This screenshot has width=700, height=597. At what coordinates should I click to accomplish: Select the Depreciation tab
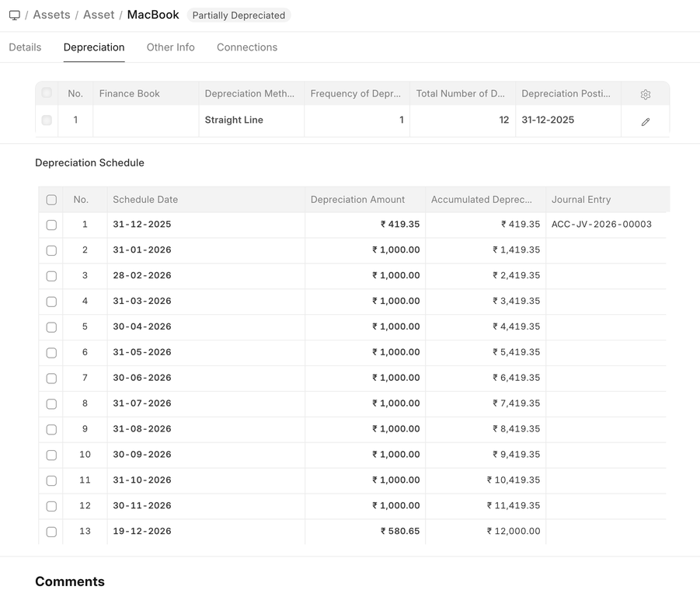(x=94, y=47)
